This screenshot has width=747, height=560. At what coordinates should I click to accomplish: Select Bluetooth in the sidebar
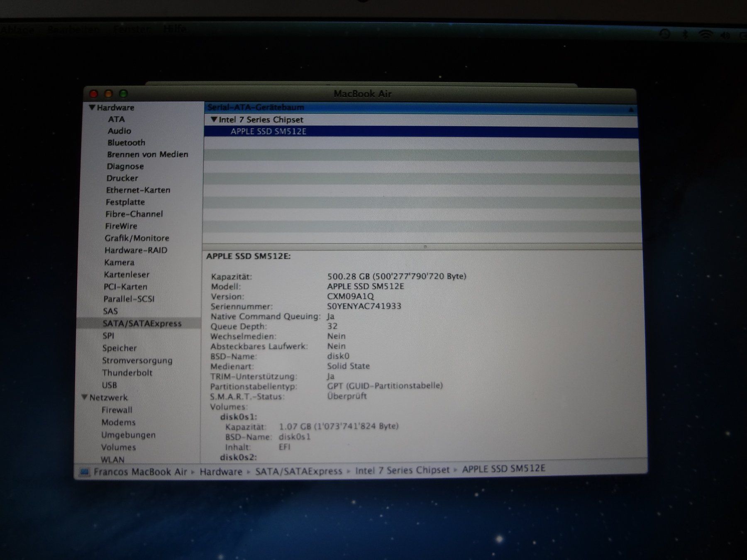pyautogui.click(x=126, y=143)
